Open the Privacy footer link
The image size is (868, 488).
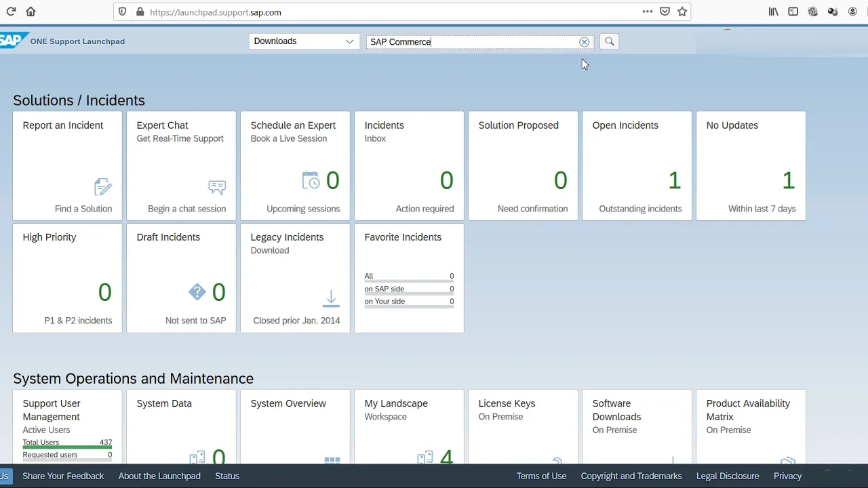point(787,476)
